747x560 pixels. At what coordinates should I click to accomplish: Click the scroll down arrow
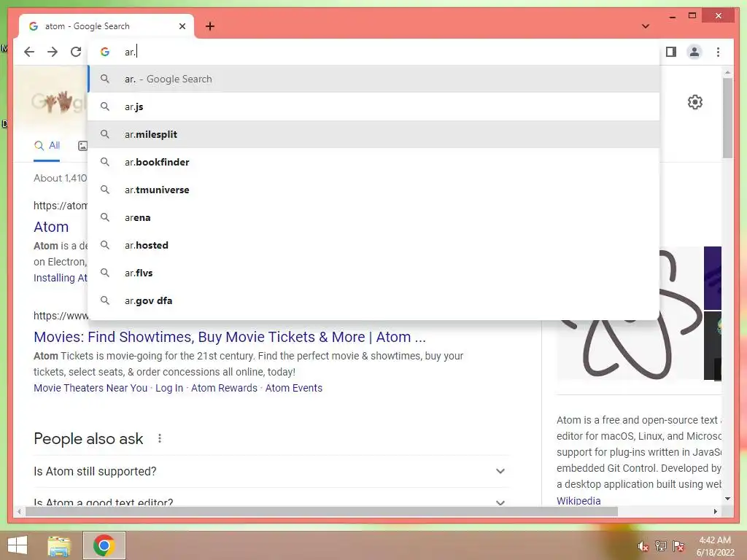pyautogui.click(x=727, y=499)
